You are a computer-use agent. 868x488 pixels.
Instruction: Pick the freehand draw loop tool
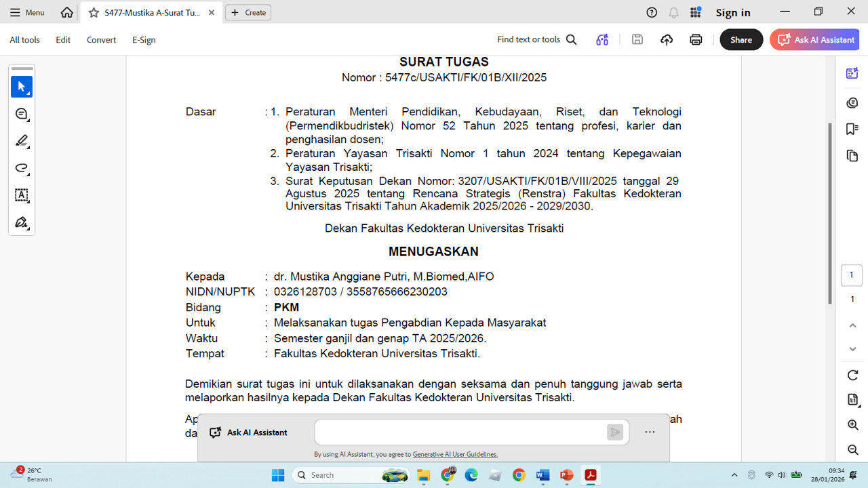22,168
